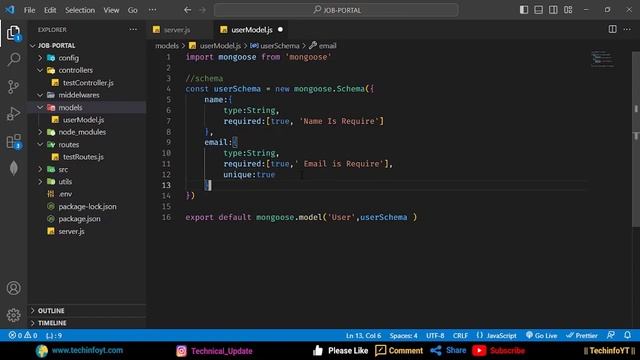The height and width of the screenshot is (360, 640).
Task: Expand the TIMELINE section
Action: [87, 323]
